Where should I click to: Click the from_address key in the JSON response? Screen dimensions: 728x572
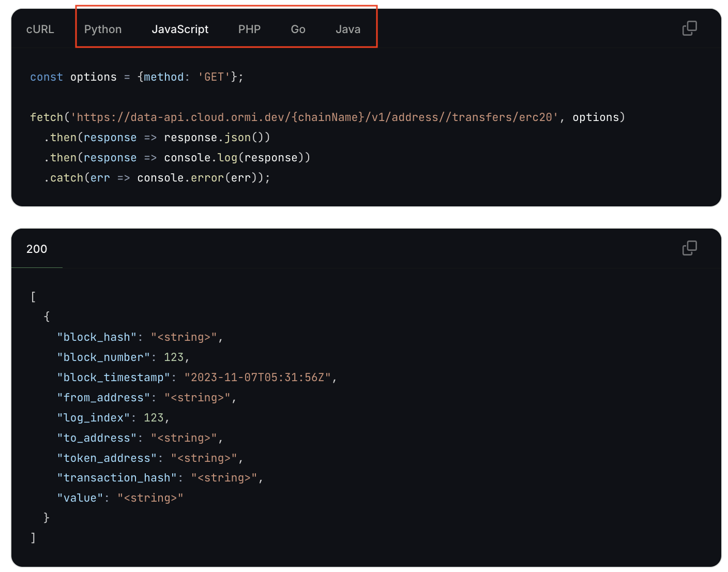(x=102, y=397)
